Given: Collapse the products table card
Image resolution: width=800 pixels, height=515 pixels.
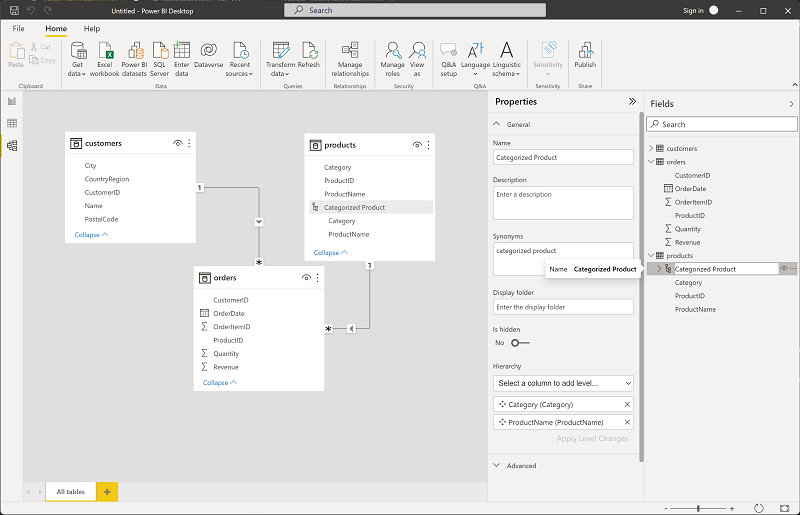Looking at the screenshot, I should pos(330,253).
